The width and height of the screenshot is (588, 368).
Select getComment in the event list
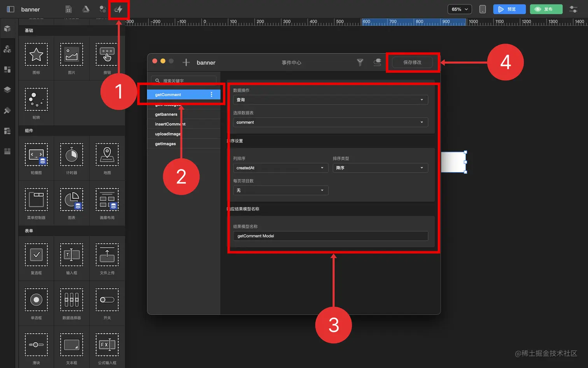point(184,95)
